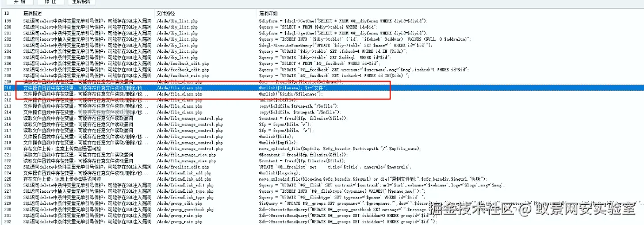Click the move_uploaded_file($upfile) detail in row 220
This screenshot has height=225, width=644.
pyautogui.click(x=340, y=149)
